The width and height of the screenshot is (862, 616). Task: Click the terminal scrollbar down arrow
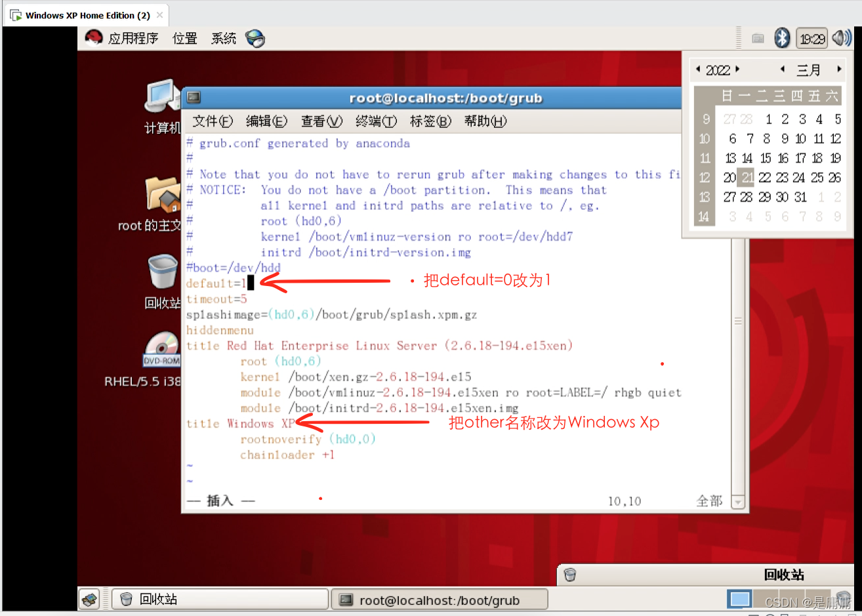coord(738,503)
